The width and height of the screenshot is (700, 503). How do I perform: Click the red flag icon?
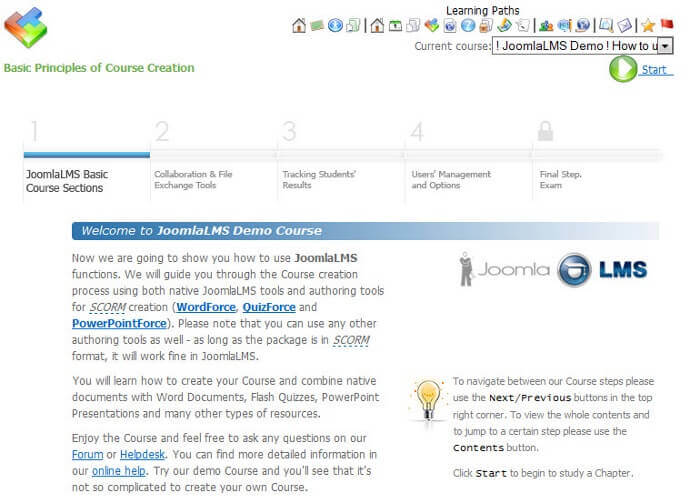point(667,24)
